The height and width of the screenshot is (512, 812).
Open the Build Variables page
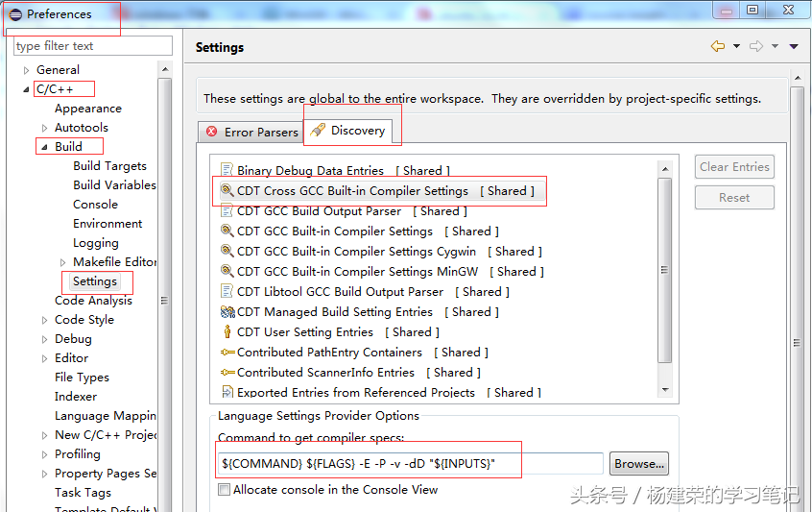pos(114,185)
